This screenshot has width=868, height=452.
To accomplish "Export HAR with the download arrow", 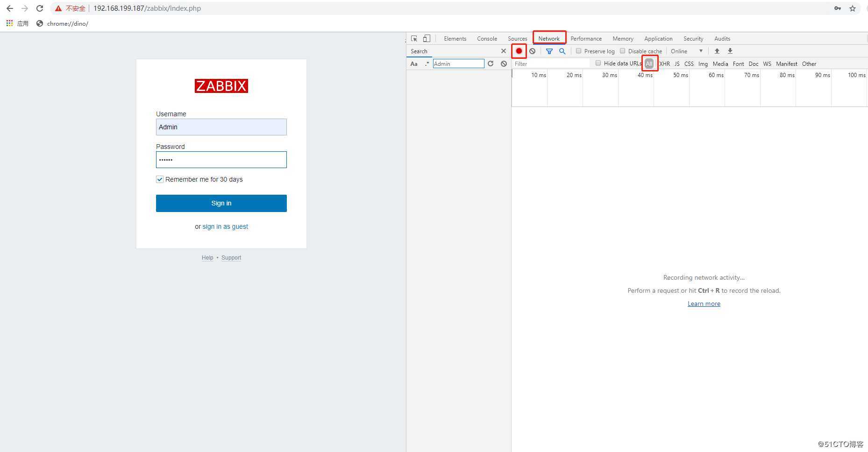I will (x=730, y=51).
